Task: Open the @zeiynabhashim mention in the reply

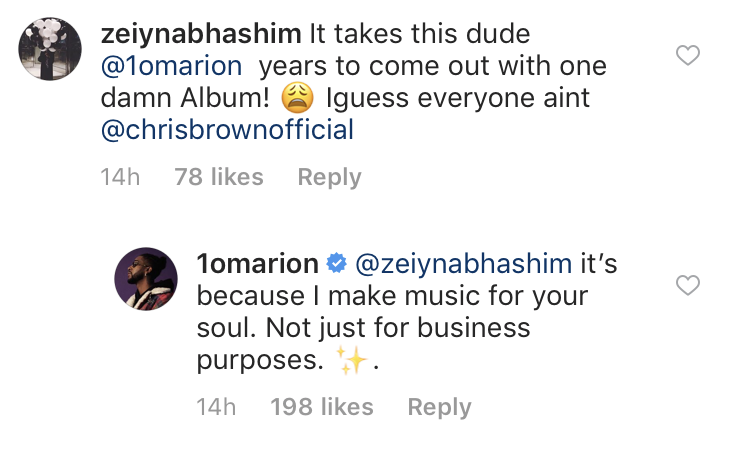Action: pos(466,264)
